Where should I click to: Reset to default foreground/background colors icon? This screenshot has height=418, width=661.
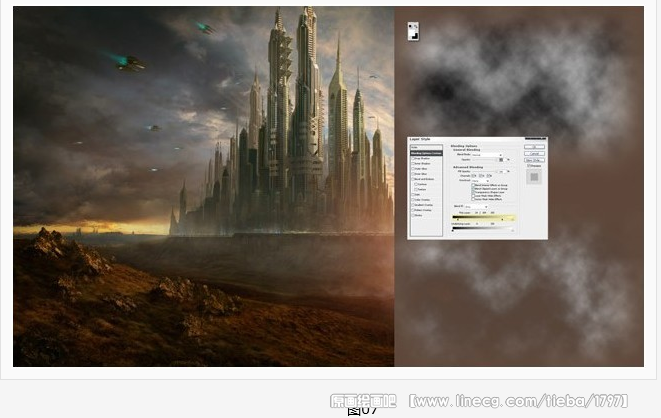point(410,26)
